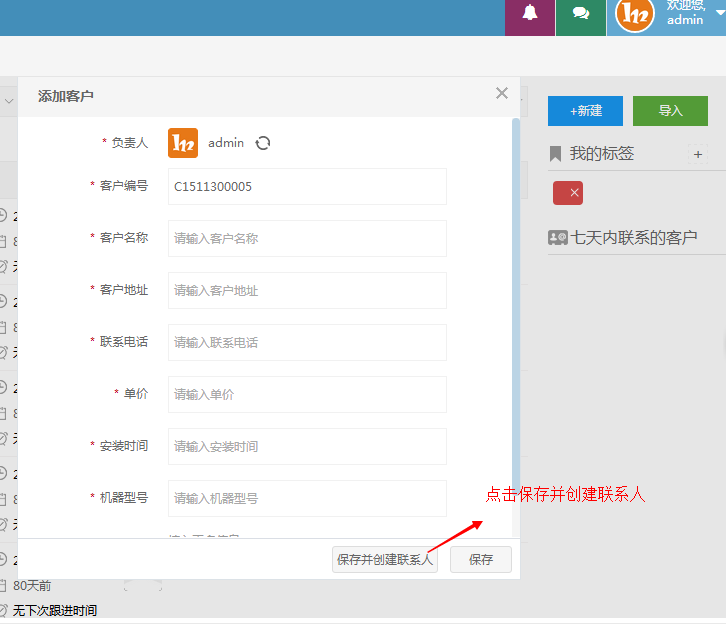The image size is (726, 624).
Task: Click the 我的标签 bookmark icon
Action: 556,154
